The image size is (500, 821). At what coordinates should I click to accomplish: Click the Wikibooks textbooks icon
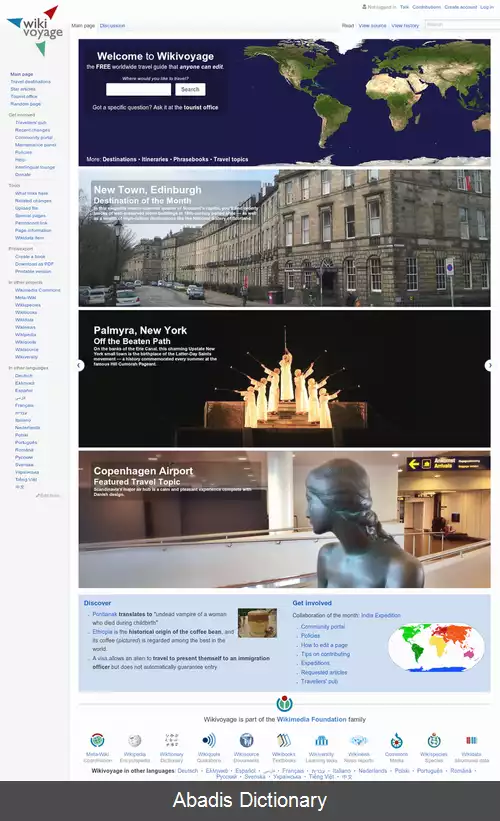pyautogui.click(x=284, y=740)
